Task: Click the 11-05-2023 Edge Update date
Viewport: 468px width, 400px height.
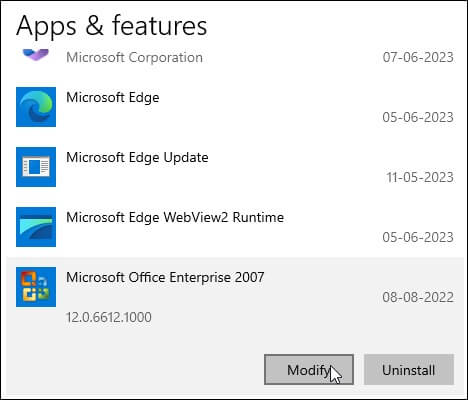Action: pos(420,177)
